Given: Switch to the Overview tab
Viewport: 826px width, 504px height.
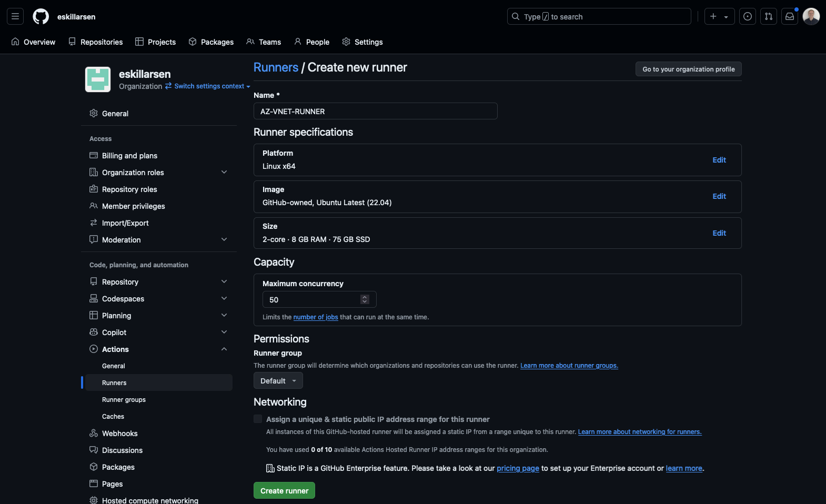Looking at the screenshot, I should 33,42.
